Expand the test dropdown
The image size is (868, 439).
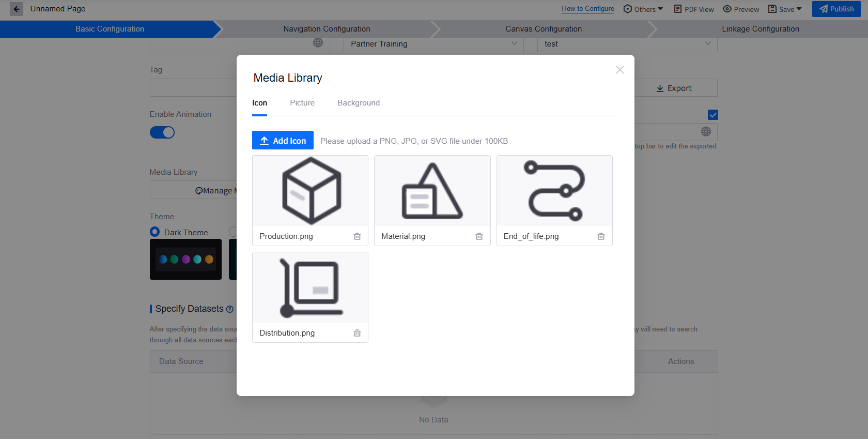point(627,44)
